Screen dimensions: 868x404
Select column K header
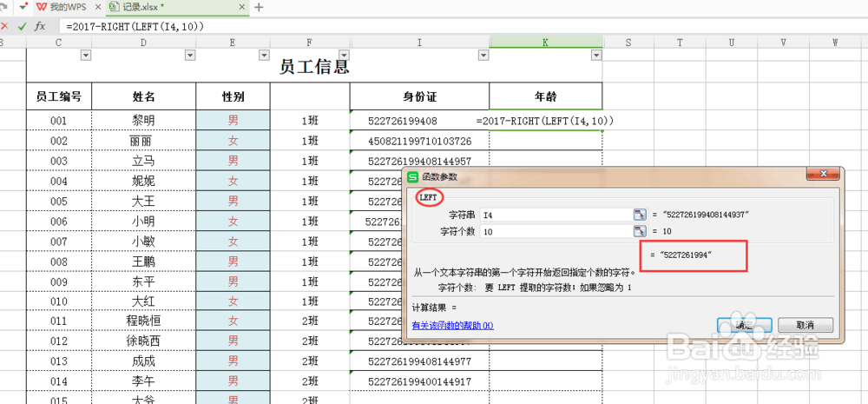tap(545, 42)
